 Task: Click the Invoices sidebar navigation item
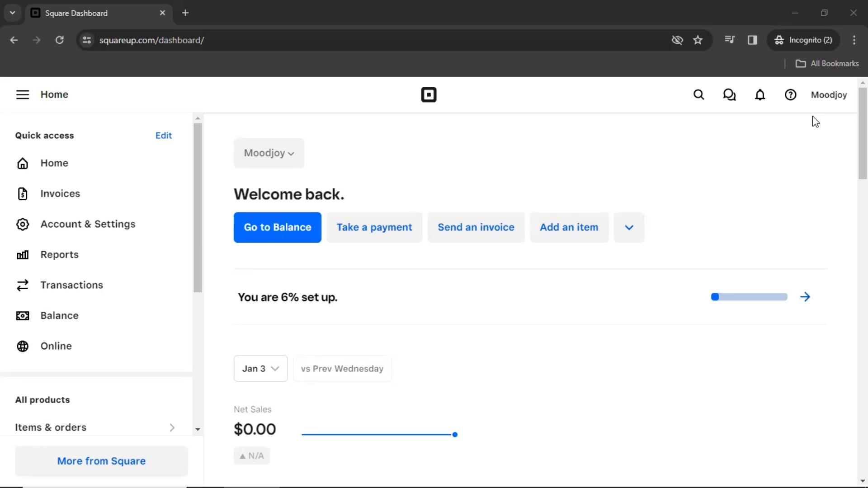[60, 193]
